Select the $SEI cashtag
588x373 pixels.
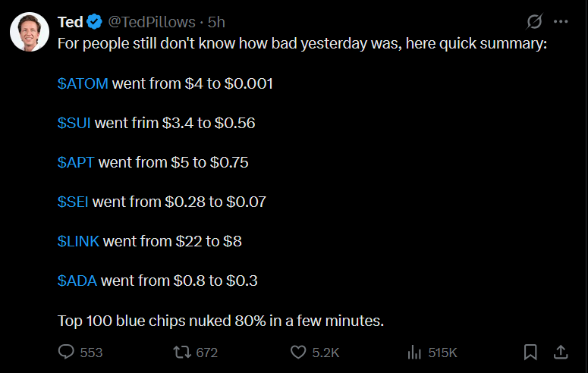[x=73, y=202]
